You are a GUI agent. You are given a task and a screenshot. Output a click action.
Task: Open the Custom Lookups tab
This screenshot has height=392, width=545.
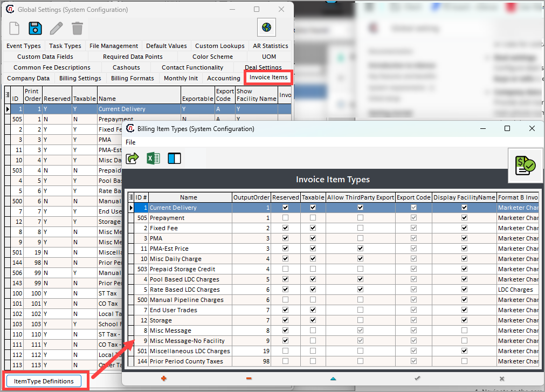[x=219, y=46]
